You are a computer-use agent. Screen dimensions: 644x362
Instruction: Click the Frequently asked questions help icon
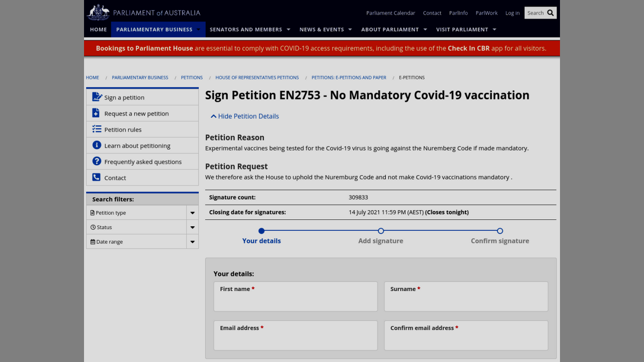tap(97, 161)
